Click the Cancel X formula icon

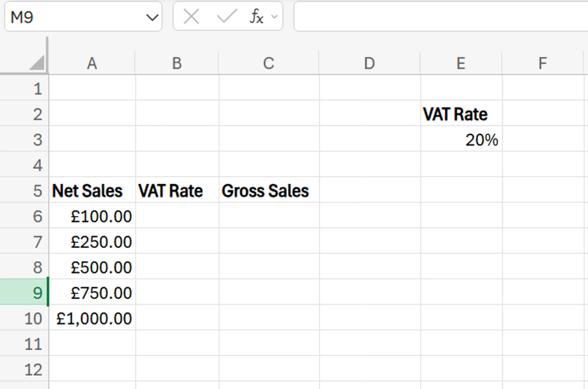(x=191, y=17)
